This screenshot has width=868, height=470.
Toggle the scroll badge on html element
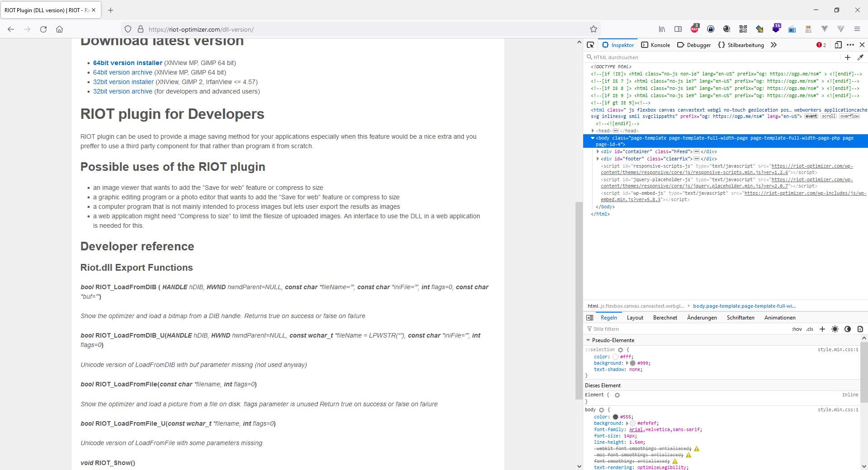829,116
